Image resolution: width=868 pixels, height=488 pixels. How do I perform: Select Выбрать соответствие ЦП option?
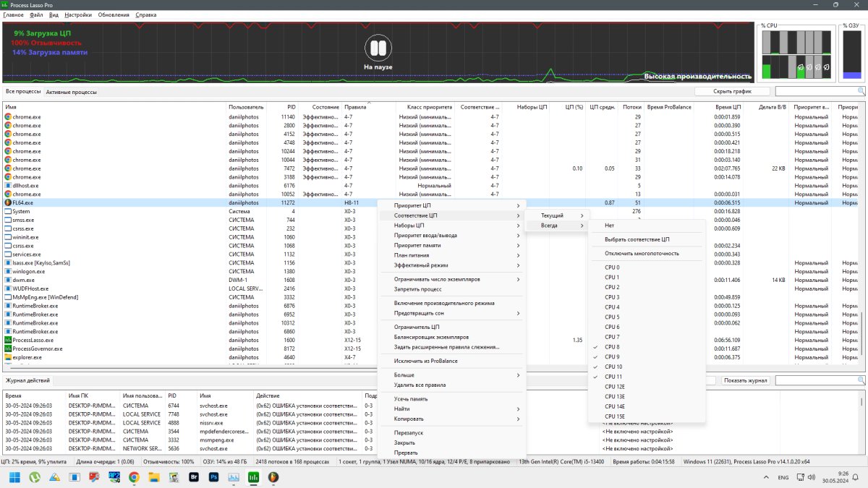pyautogui.click(x=647, y=239)
